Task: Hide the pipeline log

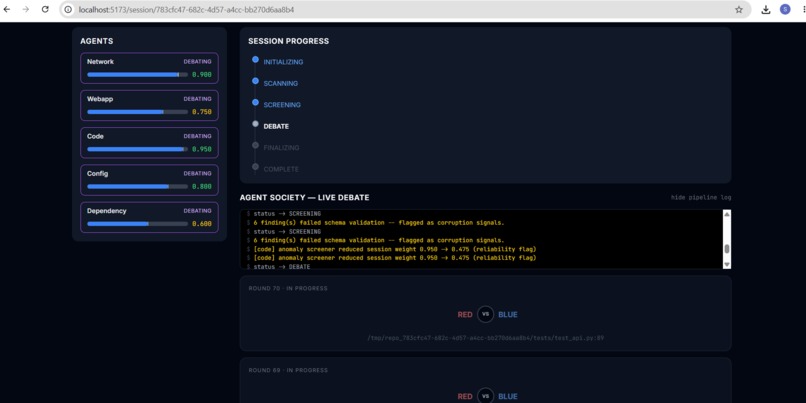Action: pyautogui.click(x=701, y=197)
